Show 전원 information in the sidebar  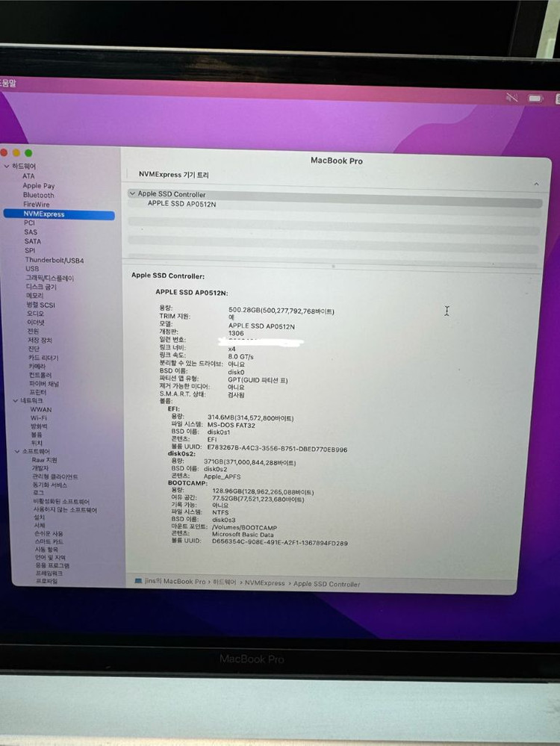pyautogui.click(x=33, y=331)
